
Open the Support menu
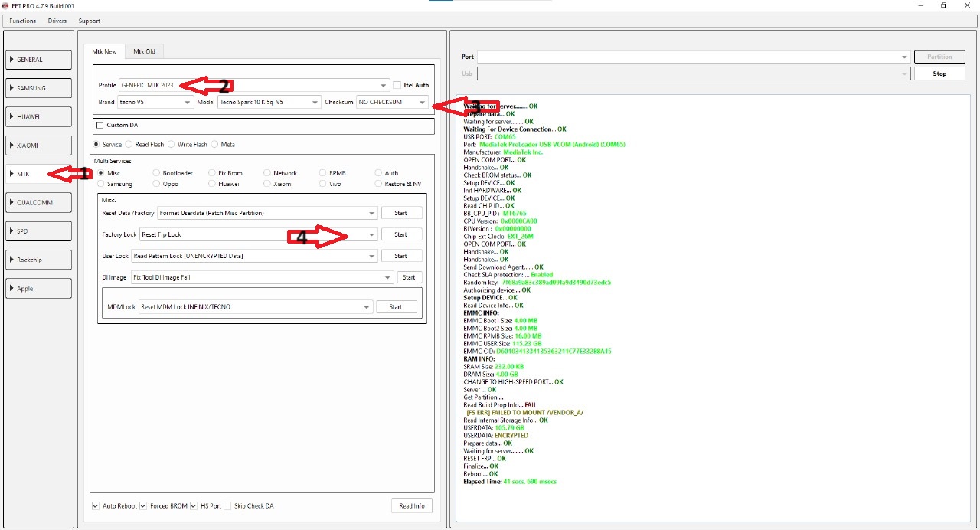[x=89, y=21]
